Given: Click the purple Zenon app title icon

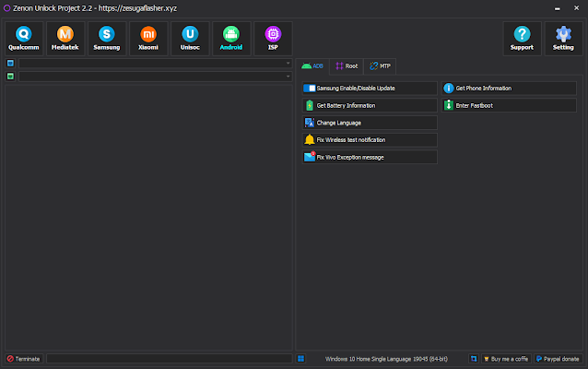Looking at the screenshot, I should pos(6,8).
